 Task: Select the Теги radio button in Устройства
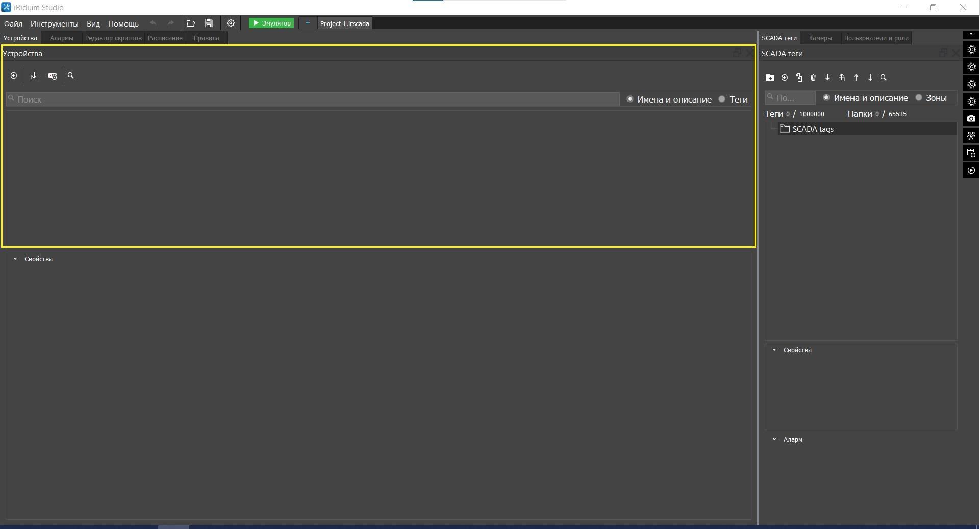[722, 99]
